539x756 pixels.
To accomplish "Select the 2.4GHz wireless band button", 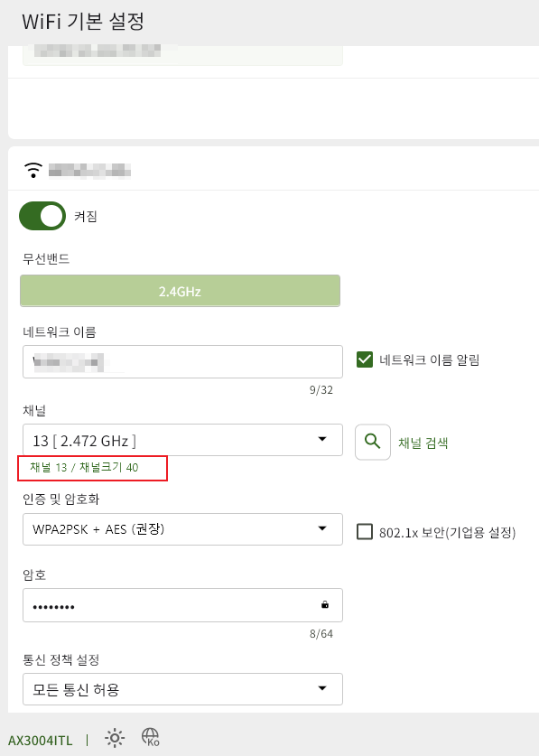I will click(x=180, y=291).
